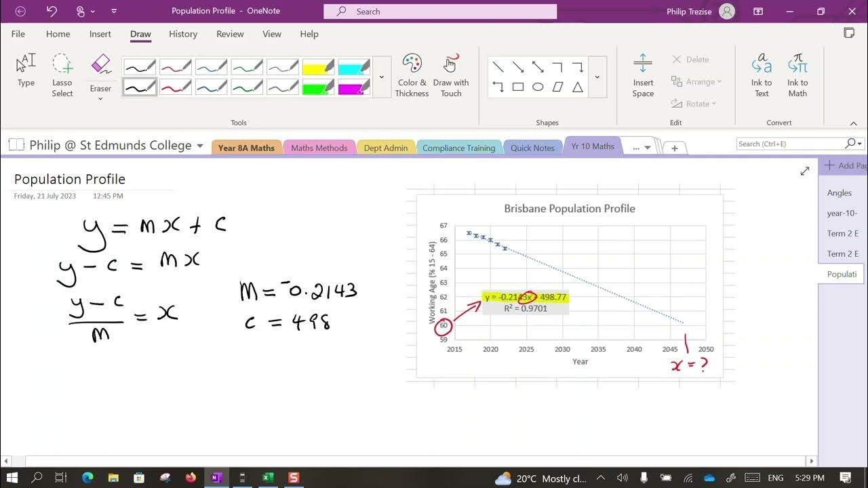This screenshot has height=488, width=868.
Task: Open the Help tab
Action: [x=309, y=34]
